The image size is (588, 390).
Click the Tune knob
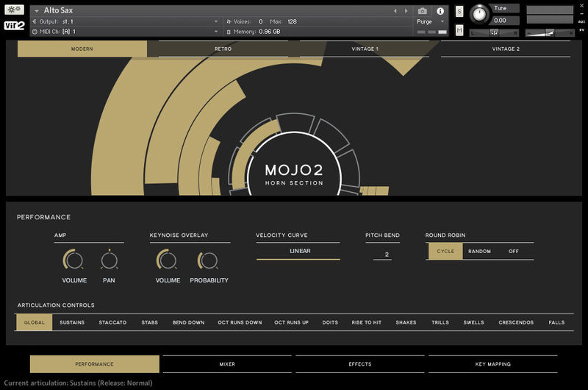[x=479, y=13]
